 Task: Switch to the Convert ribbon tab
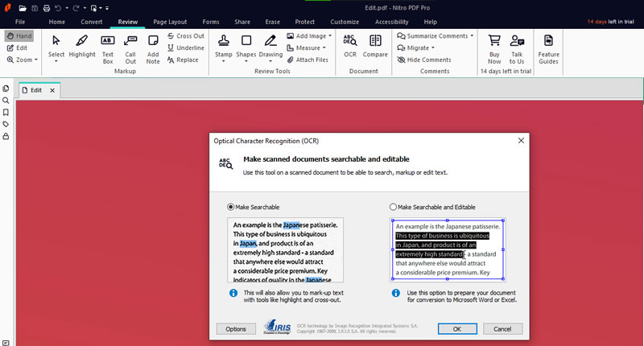tap(92, 22)
